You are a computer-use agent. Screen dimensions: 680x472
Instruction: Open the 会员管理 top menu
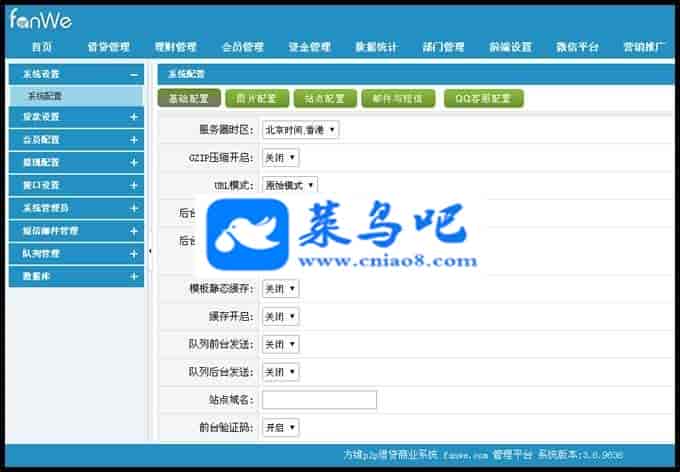(x=243, y=47)
